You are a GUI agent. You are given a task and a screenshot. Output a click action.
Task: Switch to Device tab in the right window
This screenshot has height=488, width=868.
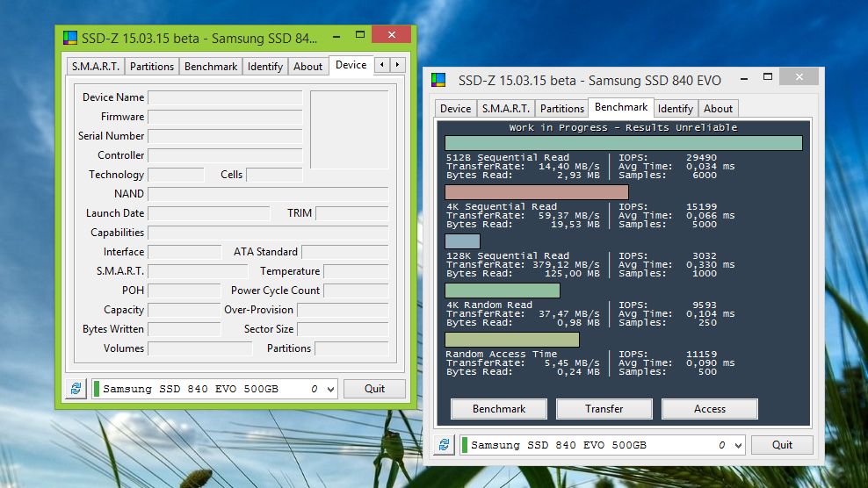pyautogui.click(x=456, y=109)
